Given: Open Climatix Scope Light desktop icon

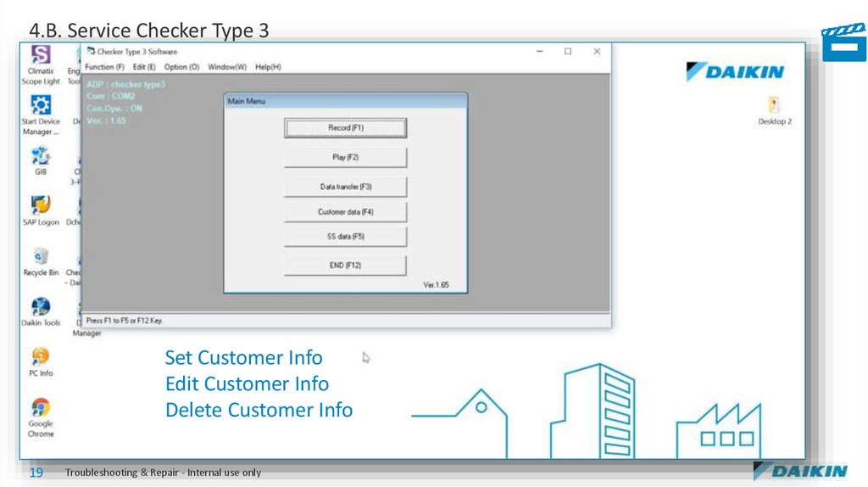Looking at the screenshot, I should pyautogui.click(x=41, y=64).
